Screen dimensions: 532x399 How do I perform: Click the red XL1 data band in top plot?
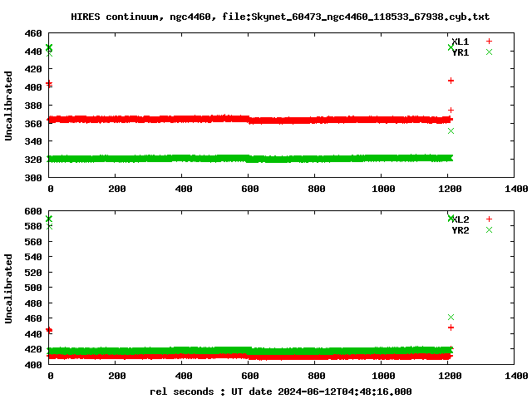tap(249, 120)
